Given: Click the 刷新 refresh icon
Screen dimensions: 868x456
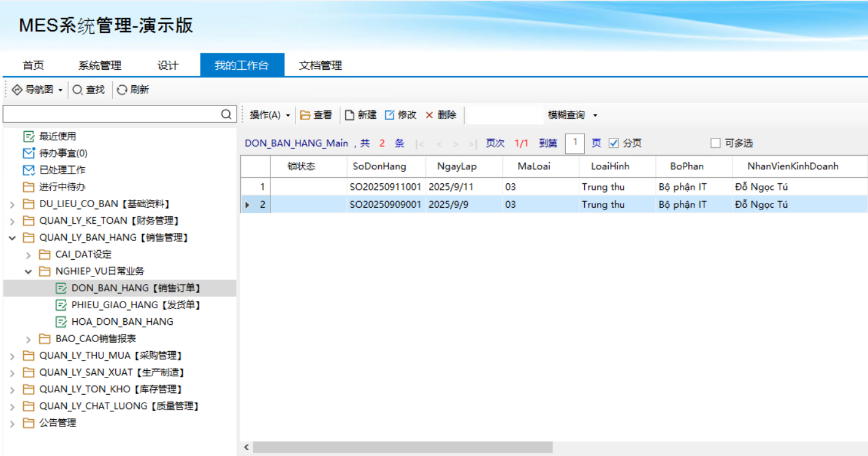Looking at the screenshot, I should click(122, 90).
